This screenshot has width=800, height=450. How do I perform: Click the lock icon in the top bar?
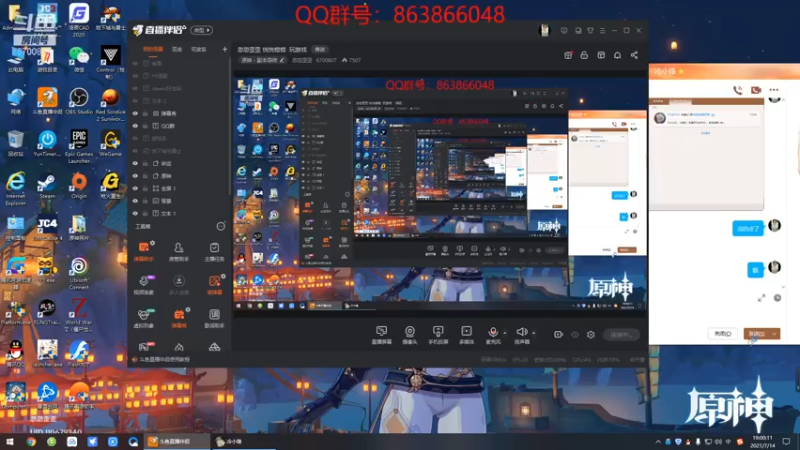[x=584, y=55]
